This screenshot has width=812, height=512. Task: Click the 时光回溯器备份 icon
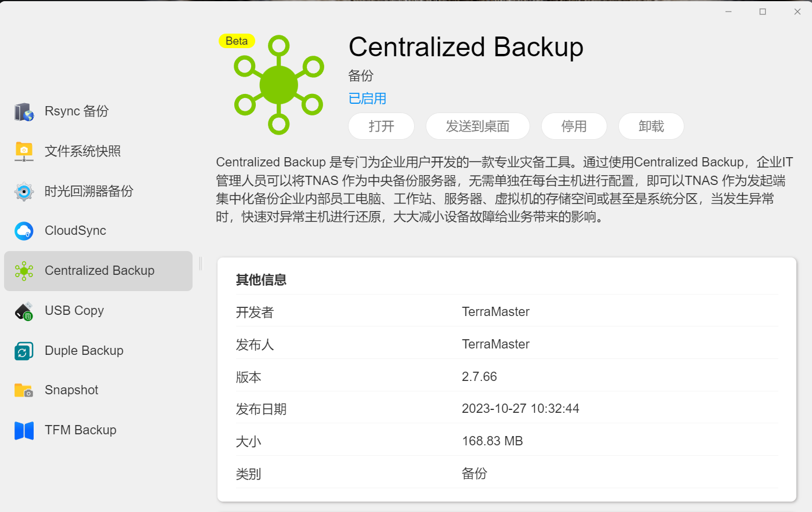(24, 191)
